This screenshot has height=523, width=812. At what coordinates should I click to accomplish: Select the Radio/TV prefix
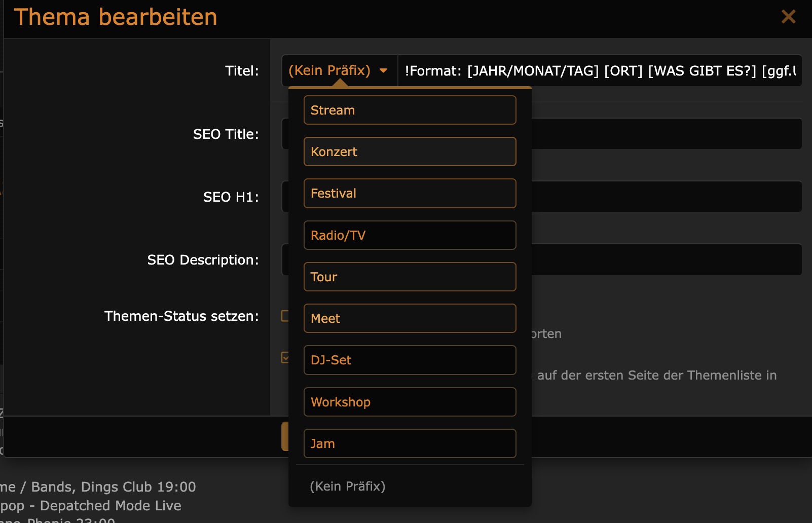point(410,235)
